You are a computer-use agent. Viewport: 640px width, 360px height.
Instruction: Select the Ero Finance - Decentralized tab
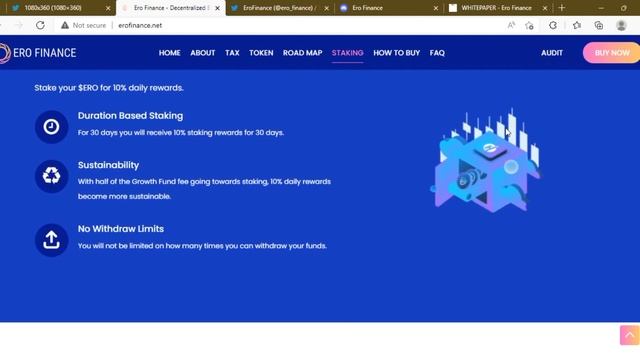click(171, 8)
